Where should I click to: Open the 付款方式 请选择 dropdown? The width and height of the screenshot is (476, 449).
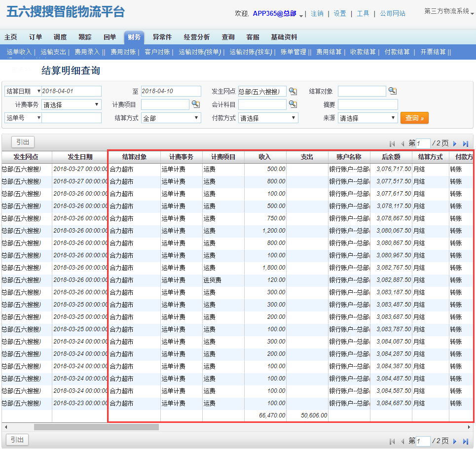(268, 118)
